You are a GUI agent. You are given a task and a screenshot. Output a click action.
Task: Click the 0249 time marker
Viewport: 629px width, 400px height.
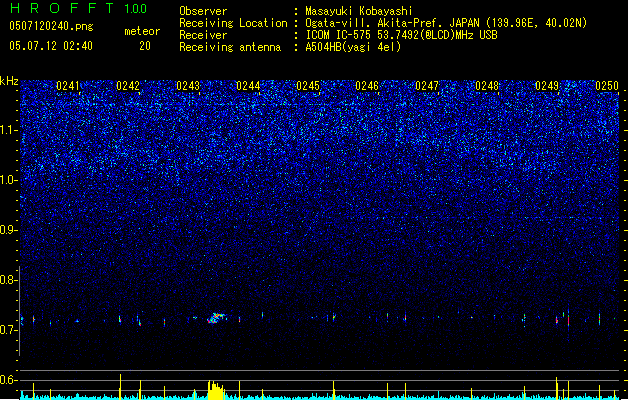coord(547,86)
